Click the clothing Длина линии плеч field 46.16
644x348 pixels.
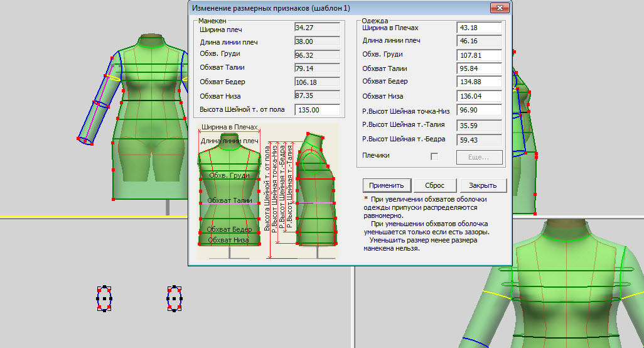479,42
